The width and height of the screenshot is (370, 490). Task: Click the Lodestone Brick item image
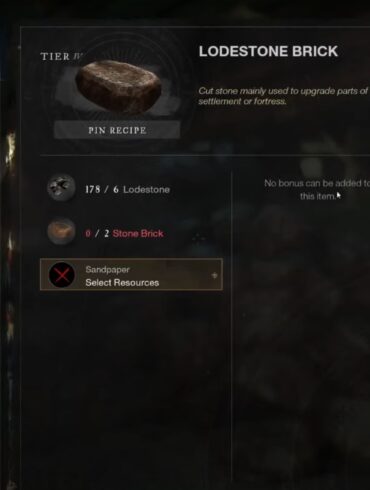click(x=118, y=87)
